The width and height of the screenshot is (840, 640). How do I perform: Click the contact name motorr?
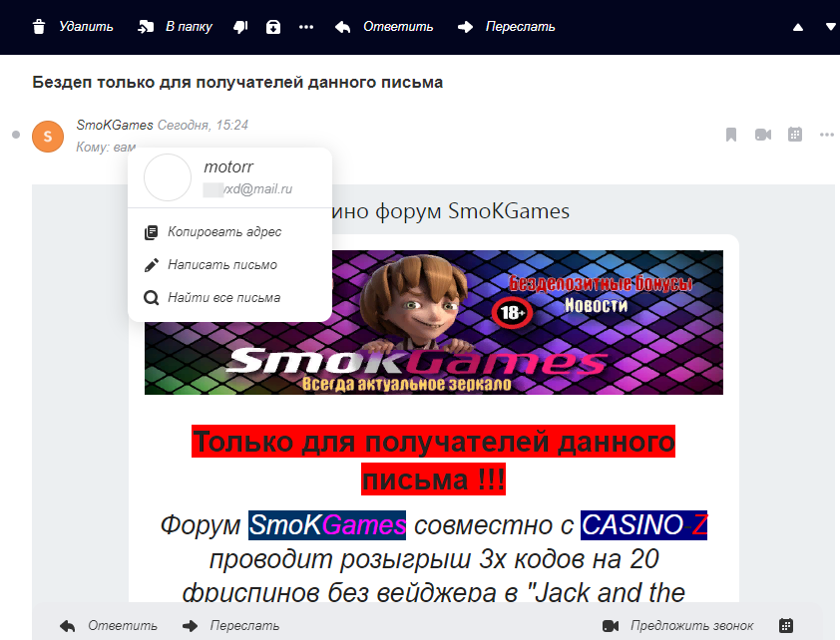pos(228,166)
